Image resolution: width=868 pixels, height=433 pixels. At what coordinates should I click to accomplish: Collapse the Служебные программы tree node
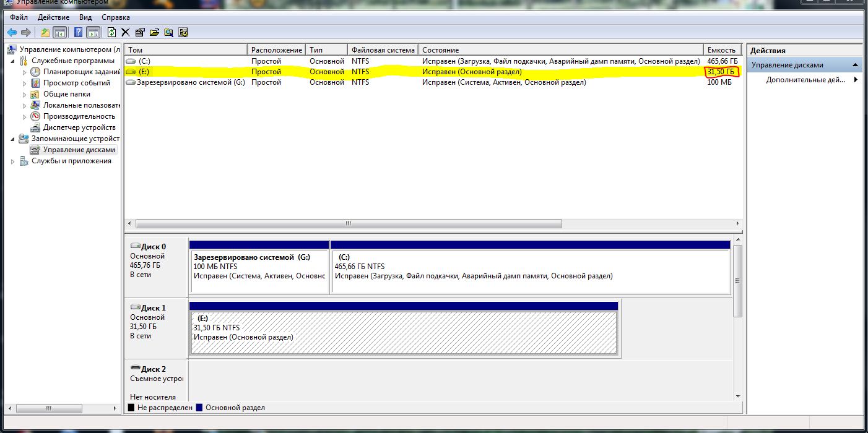coord(13,61)
